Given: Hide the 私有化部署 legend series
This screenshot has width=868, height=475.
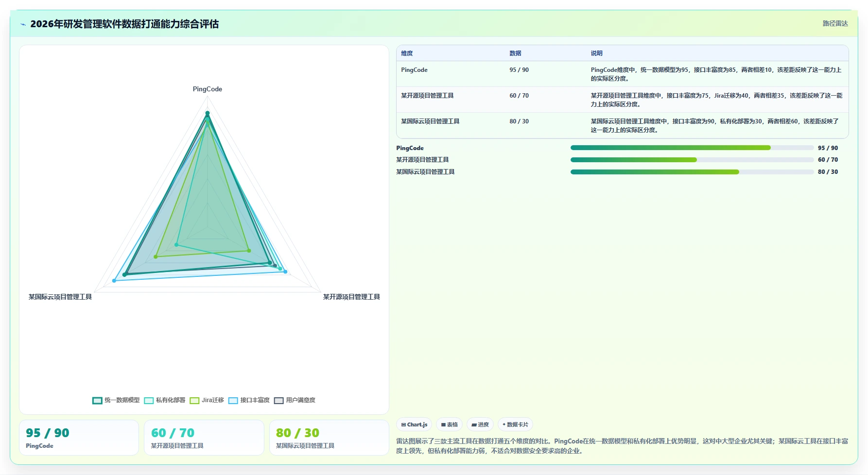Looking at the screenshot, I should pos(165,400).
